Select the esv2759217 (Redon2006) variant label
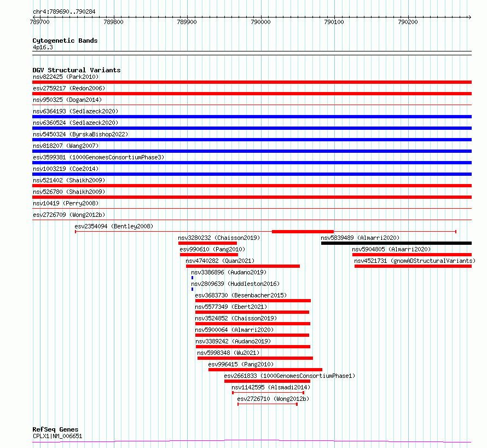The width and height of the screenshot is (487, 448). (x=69, y=88)
